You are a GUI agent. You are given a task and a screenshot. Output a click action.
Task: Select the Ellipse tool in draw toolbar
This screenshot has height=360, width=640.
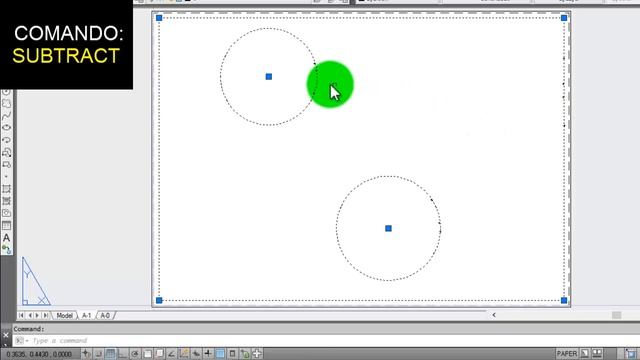pos(7,128)
